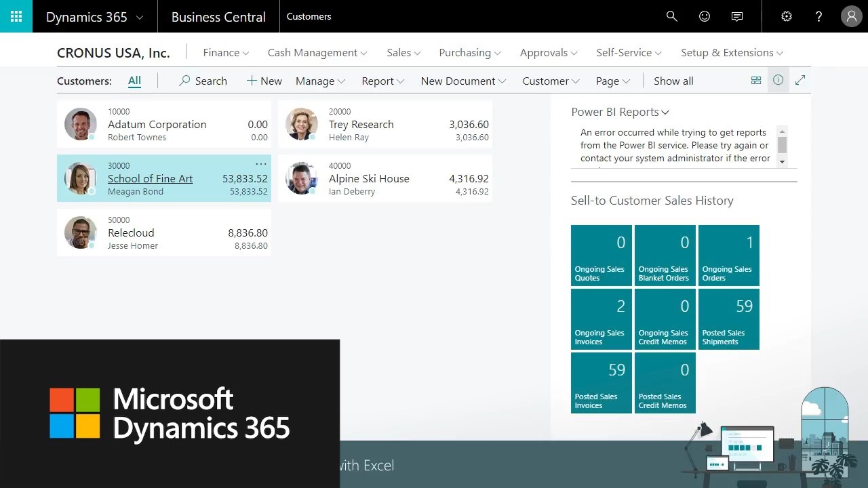This screenshot has height=488, width=868.
Task: Toggle full-screen expand page view
Action: coord(800,81)
